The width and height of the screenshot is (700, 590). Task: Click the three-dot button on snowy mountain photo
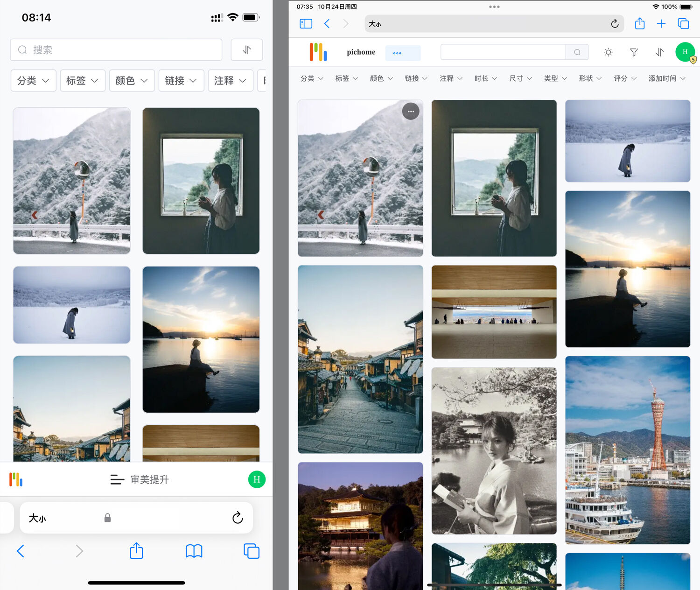tap(411, 111)
